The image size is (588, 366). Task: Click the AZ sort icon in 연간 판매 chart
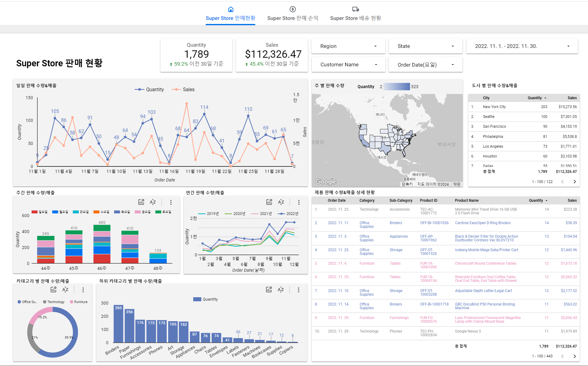(x=281, y=202)
